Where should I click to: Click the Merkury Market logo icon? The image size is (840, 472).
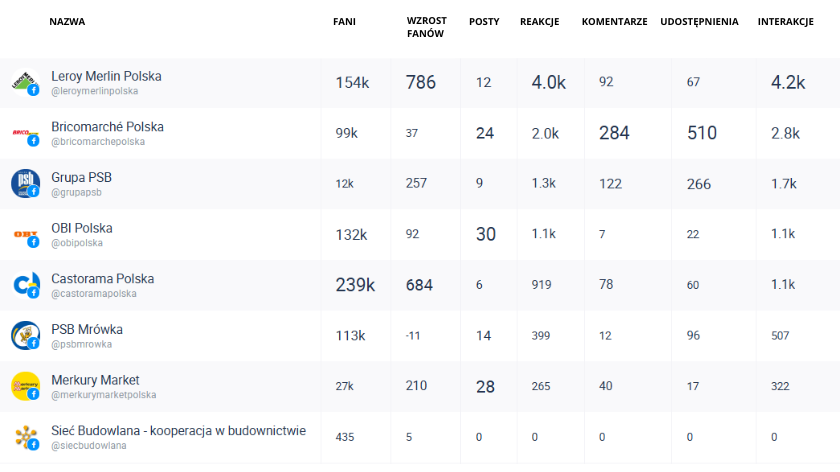25,386
